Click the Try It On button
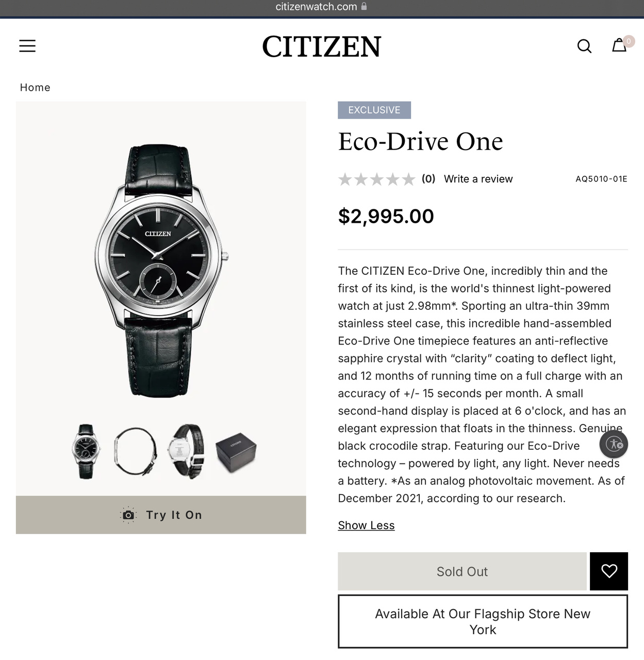The image size is (644, 660). tap(161, 515)
